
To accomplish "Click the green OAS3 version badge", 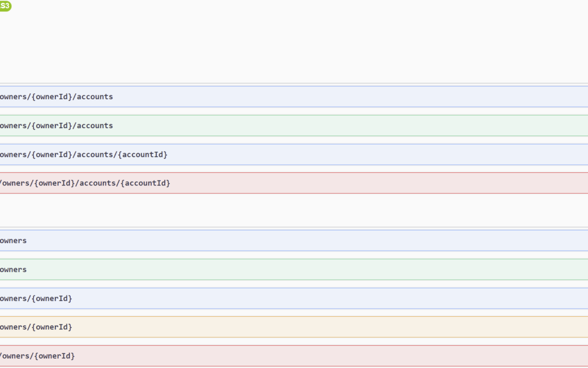I will tap(5, 6).
